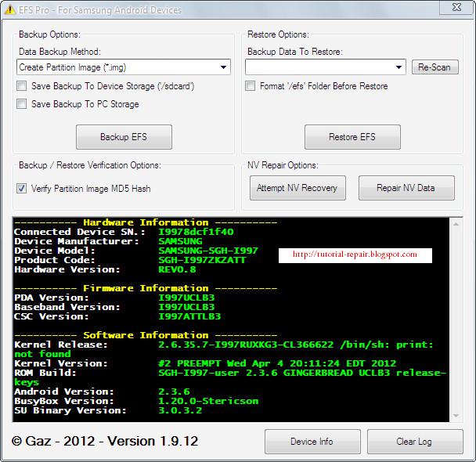The height and width of the screenshot is (462, 476).
Task: Click SU Binary Version 3.0.3.2 value
Action: [180, 410]
